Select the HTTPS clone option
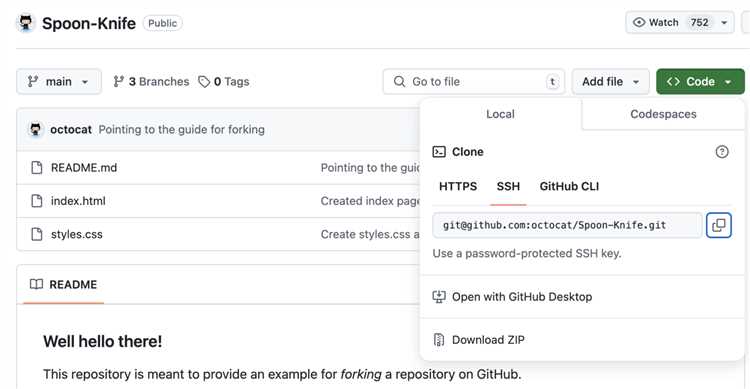The image size is (750, 389). pos(458,186)
